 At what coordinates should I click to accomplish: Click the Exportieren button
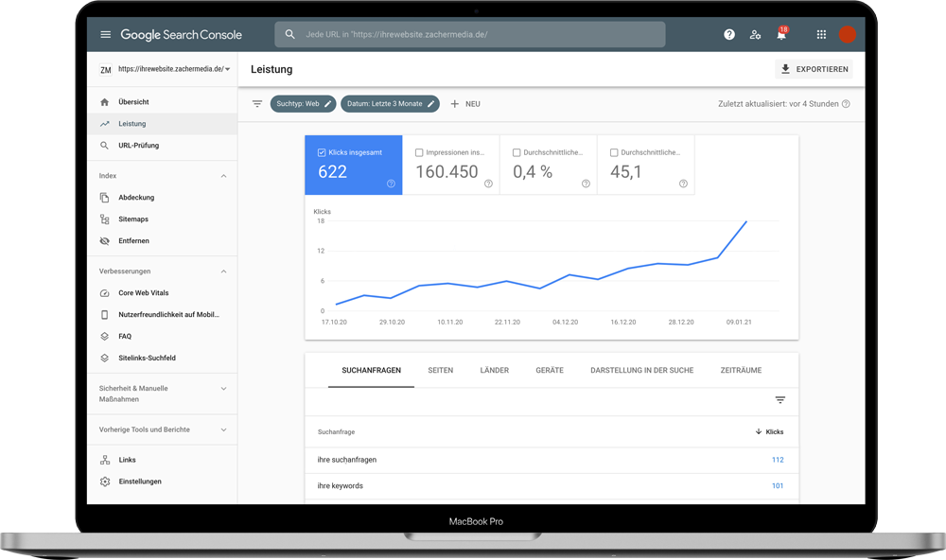tap(814, 69)
